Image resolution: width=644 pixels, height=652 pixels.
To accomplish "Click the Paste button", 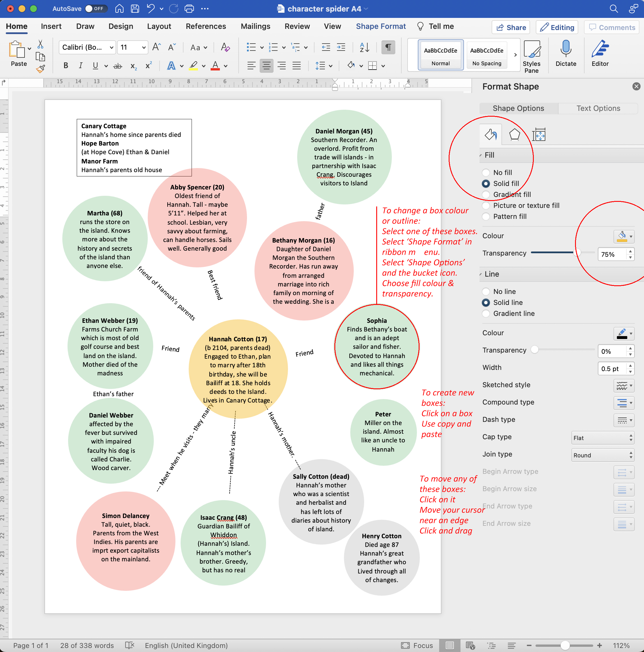I will (x=18, y=54).
